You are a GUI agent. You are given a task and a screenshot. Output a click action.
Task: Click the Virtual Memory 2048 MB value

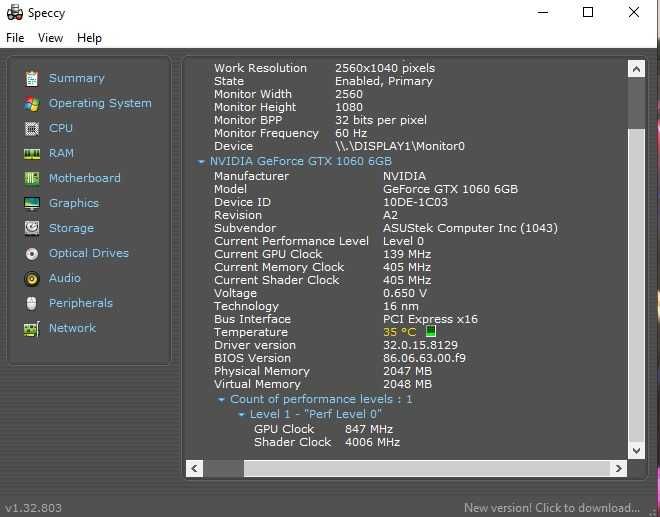pos(407,384)
